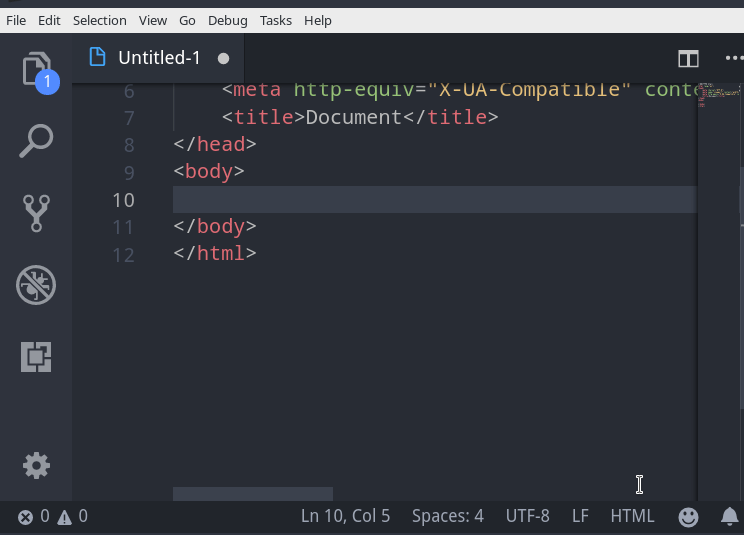
Task: Click X-UA-Compatible attribute value
Action: 530,90
